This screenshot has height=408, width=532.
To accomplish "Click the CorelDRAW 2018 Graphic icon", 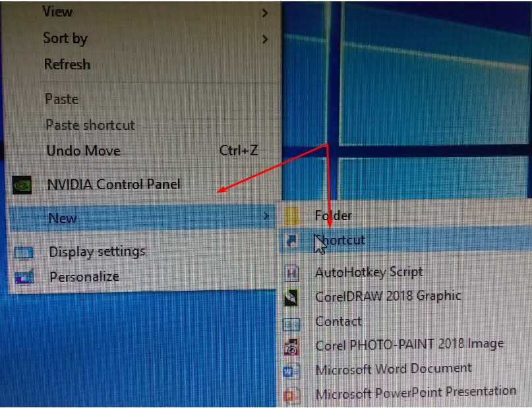I will click(291, 298).
